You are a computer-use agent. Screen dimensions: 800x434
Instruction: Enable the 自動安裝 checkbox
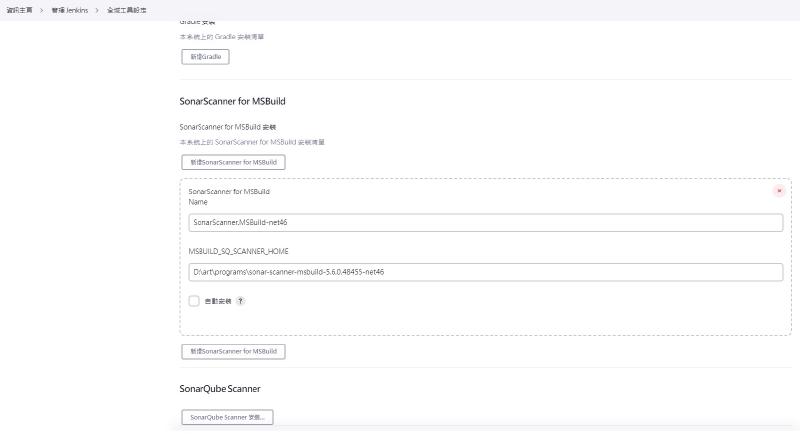(194, 300)
